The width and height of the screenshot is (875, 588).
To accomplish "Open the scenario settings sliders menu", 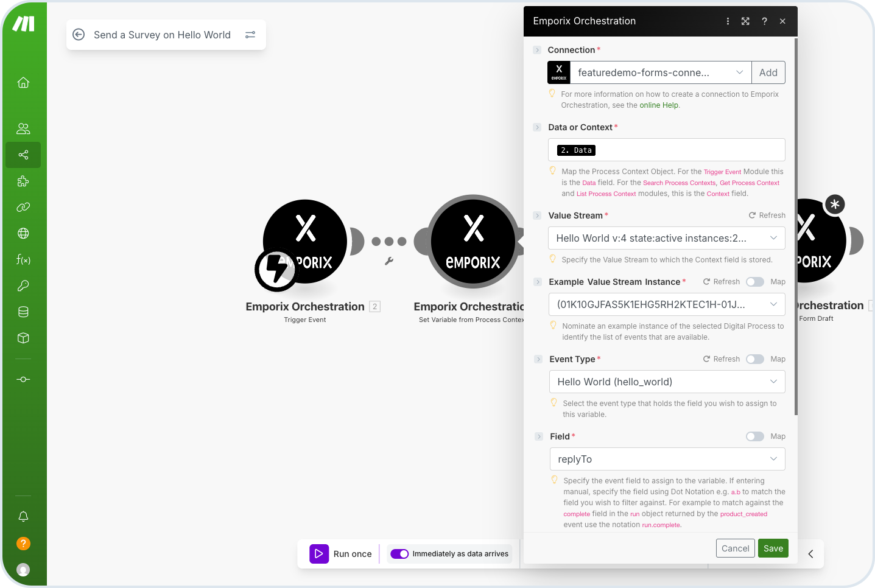I will [250, 35].
